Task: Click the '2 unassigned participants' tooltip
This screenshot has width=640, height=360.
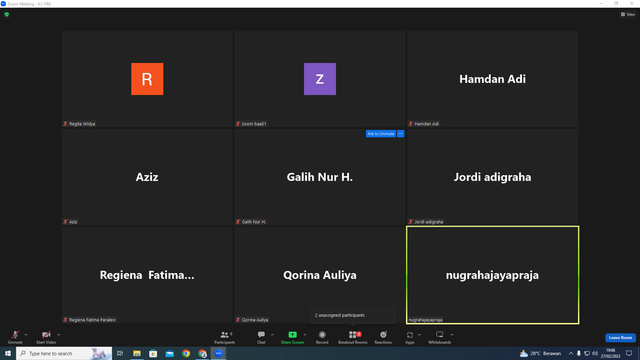Action: point(353,315)
